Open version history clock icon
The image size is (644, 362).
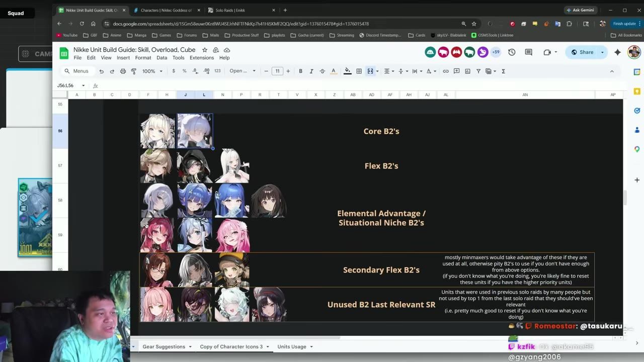(512, 52)
